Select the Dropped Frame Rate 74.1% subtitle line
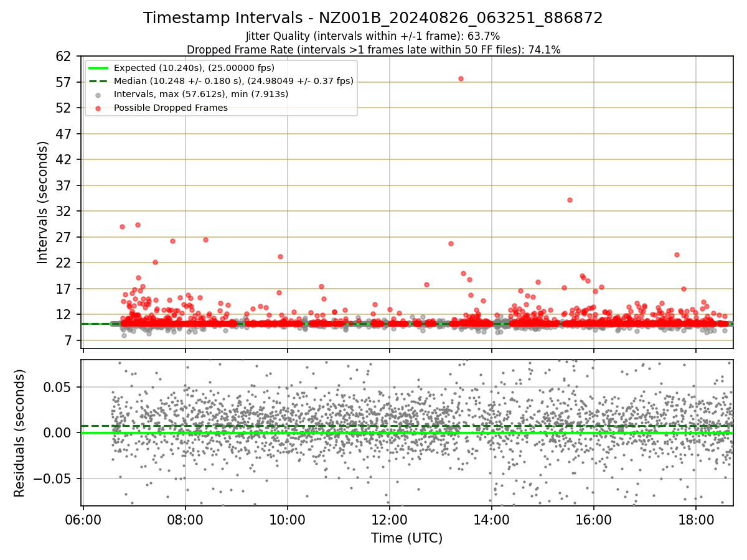The width and height of the screenshot is (747, 560). point(374,50)
